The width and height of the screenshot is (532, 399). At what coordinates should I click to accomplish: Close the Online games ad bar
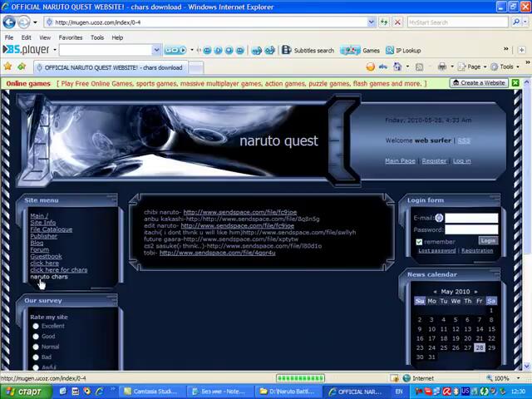515,83
